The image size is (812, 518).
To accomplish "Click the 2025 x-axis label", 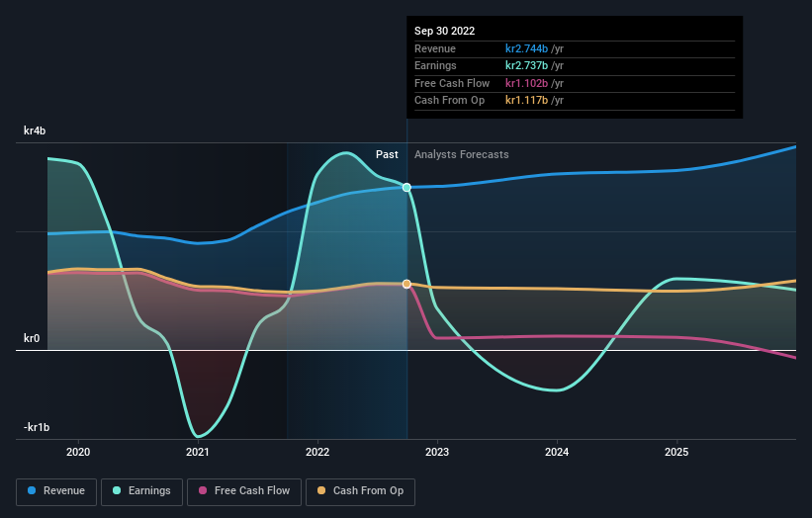I will pyautogui.click(x=677, y=453).
